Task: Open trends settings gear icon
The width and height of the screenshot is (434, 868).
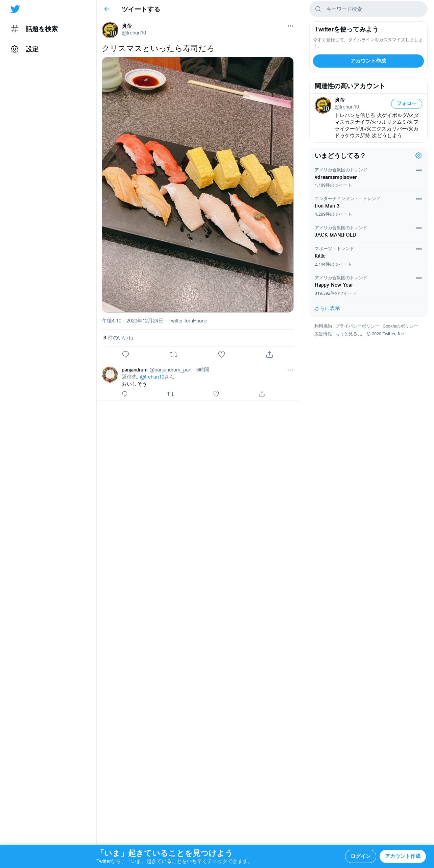Action: 418,155
